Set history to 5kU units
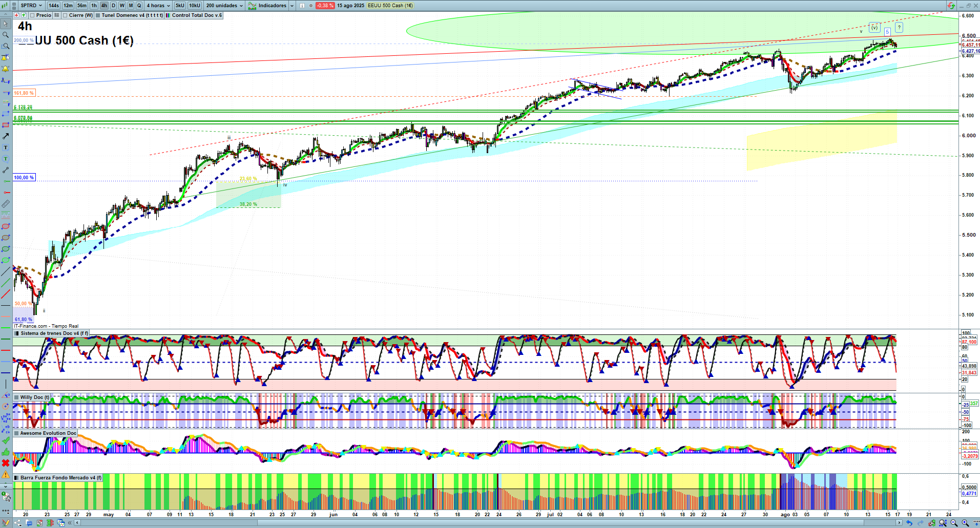 [180, 6]
